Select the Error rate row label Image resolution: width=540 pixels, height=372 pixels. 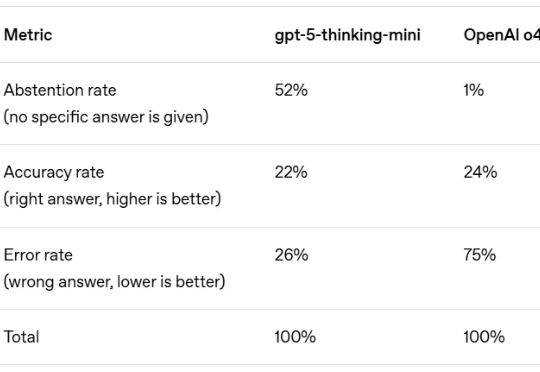pos(38,255)
